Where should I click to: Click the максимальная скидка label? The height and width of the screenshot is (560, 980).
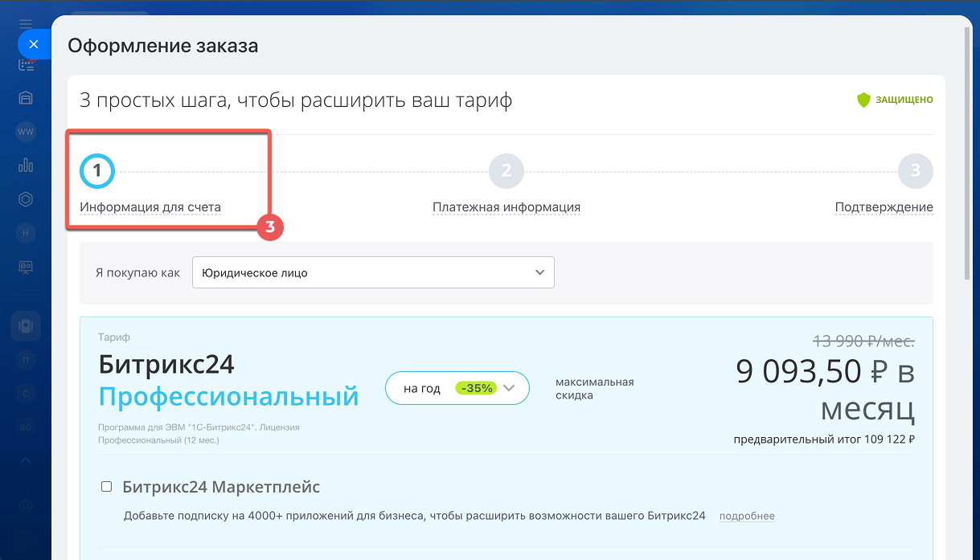click(595, 388)
